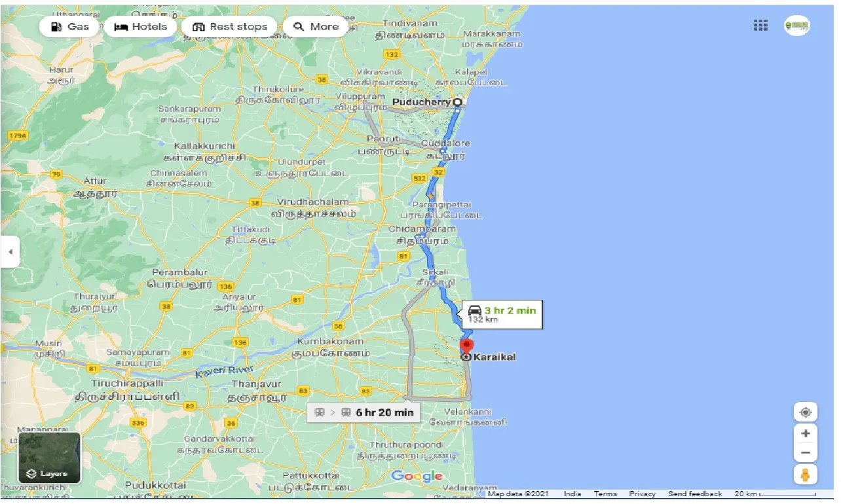Open the Google apps grid
Image resolution: width=841 pixels, height=504 pixels.
(760, 25)
